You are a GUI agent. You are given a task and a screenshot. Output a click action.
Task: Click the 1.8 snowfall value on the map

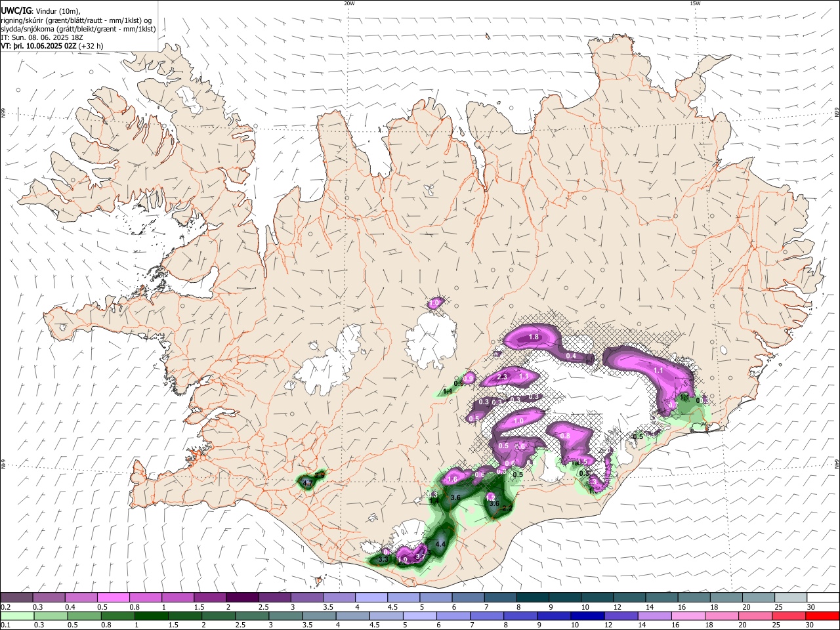click(534, 337)
